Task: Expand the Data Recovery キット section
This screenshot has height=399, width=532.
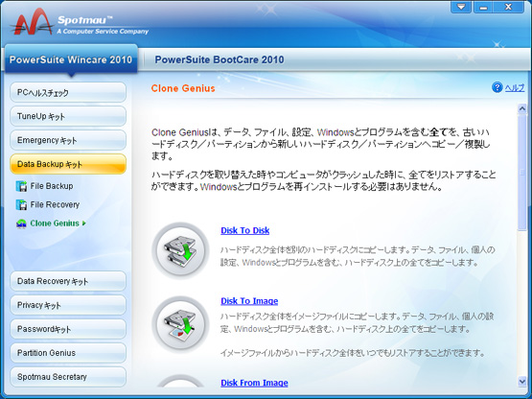Action: click(68, 281)
